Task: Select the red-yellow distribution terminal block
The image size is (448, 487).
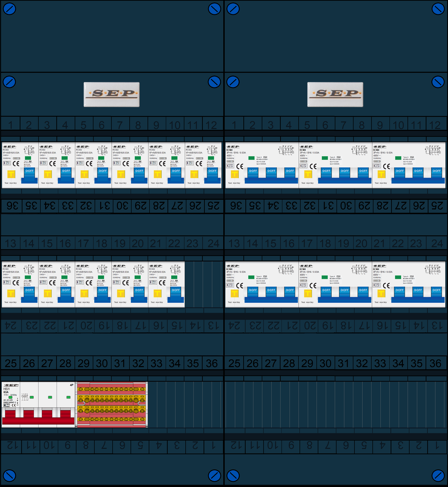Action: pyautogui.click(x=111, y=404)
